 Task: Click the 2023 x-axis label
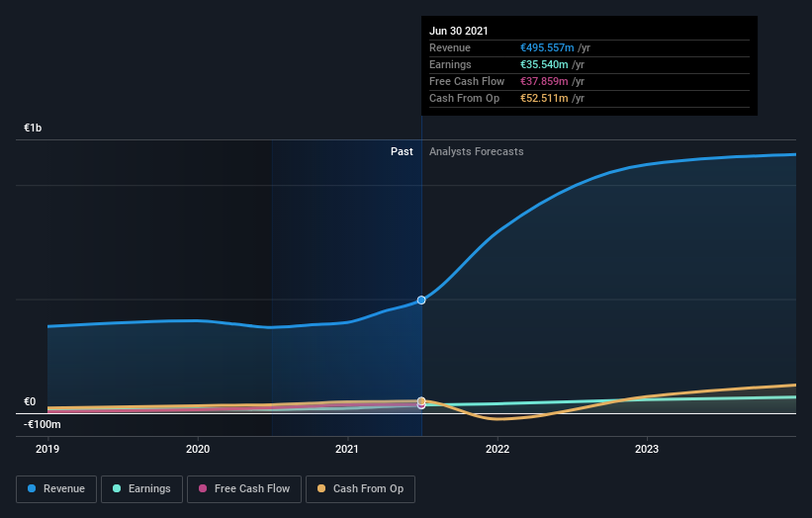point(647,449)
